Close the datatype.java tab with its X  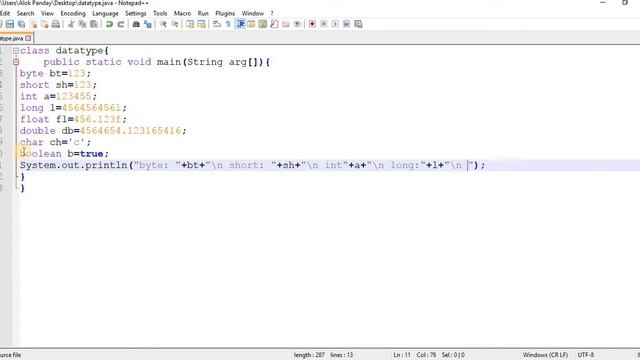pyautogui.click(x=28, y=38)
